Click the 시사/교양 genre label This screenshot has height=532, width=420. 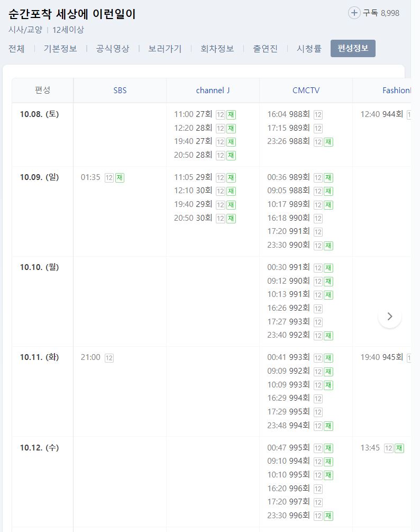[25, 30]
